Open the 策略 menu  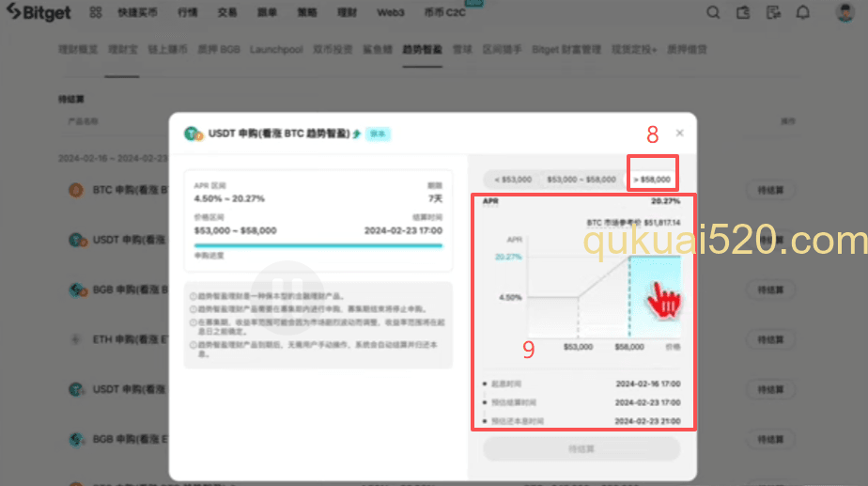pyautogui.click(x=307, y=12)
